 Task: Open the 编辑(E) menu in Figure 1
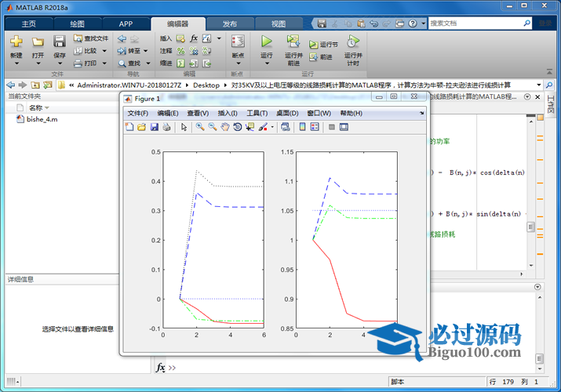tap(168, 113)
